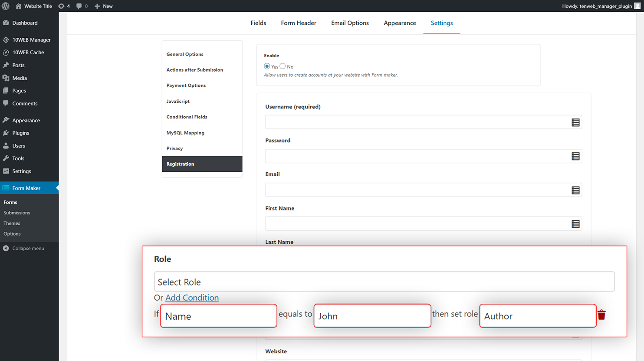The width and height of the screenshot is (644, 361).
Task: Open the comments bubble in admin bar
Action: (x=82, y=6)
